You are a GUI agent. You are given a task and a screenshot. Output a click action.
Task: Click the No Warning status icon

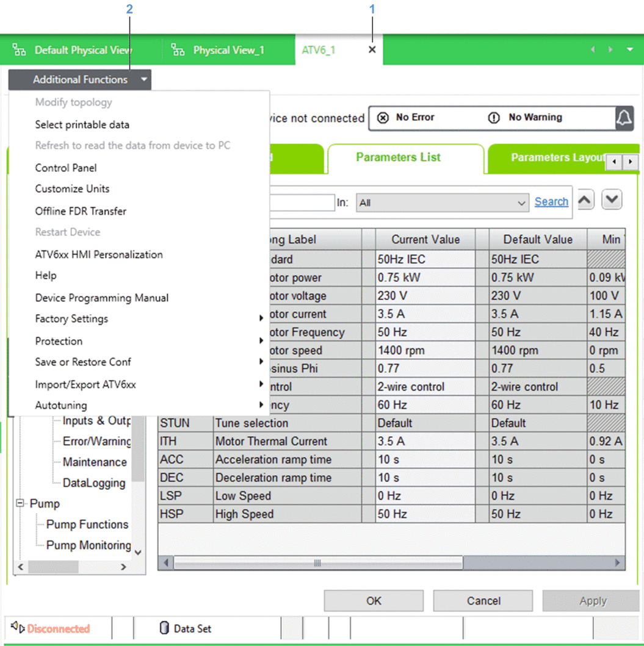493,118
